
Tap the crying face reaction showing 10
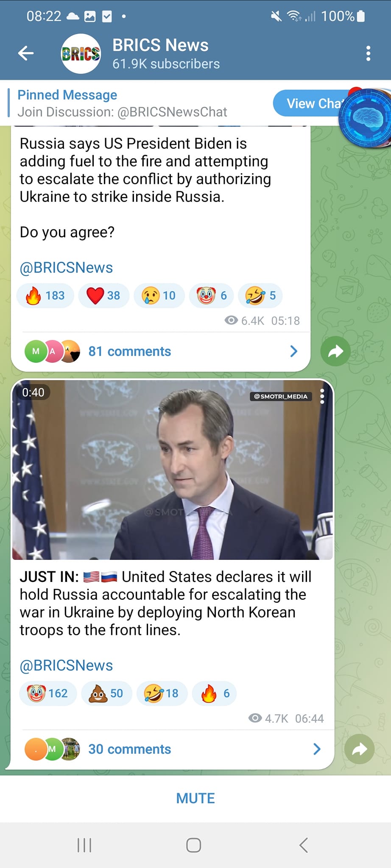point(159,295)
